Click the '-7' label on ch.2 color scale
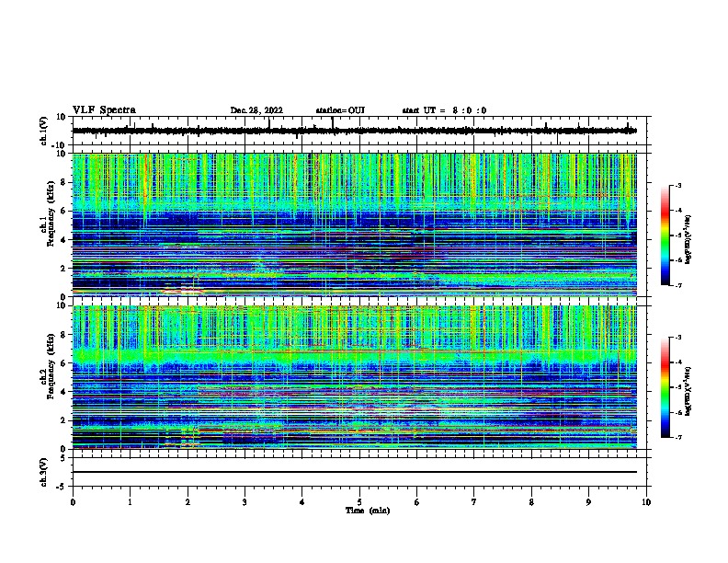Screen dimensions: 728x563 [x=678, y=437]
